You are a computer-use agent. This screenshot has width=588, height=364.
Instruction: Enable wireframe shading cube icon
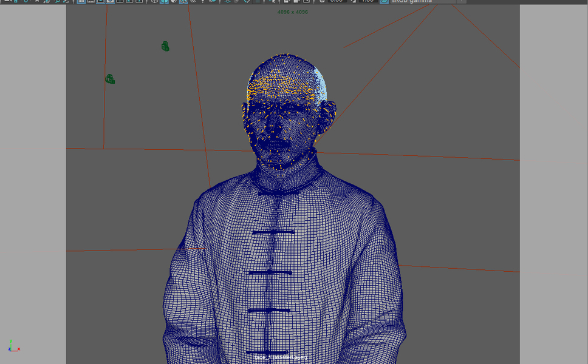154,1
